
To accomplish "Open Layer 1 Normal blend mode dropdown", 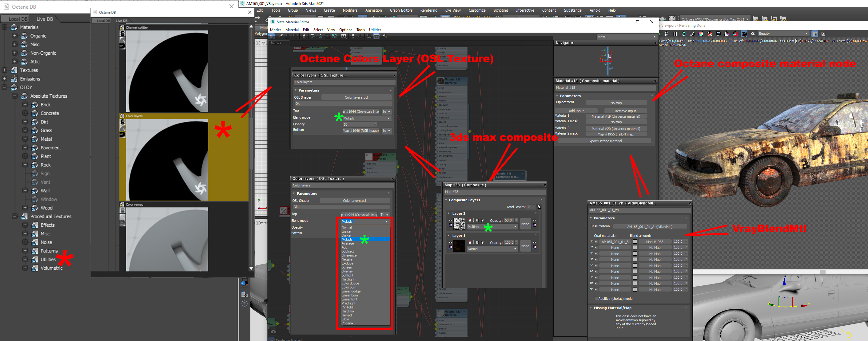I will (x=492, y=249).
